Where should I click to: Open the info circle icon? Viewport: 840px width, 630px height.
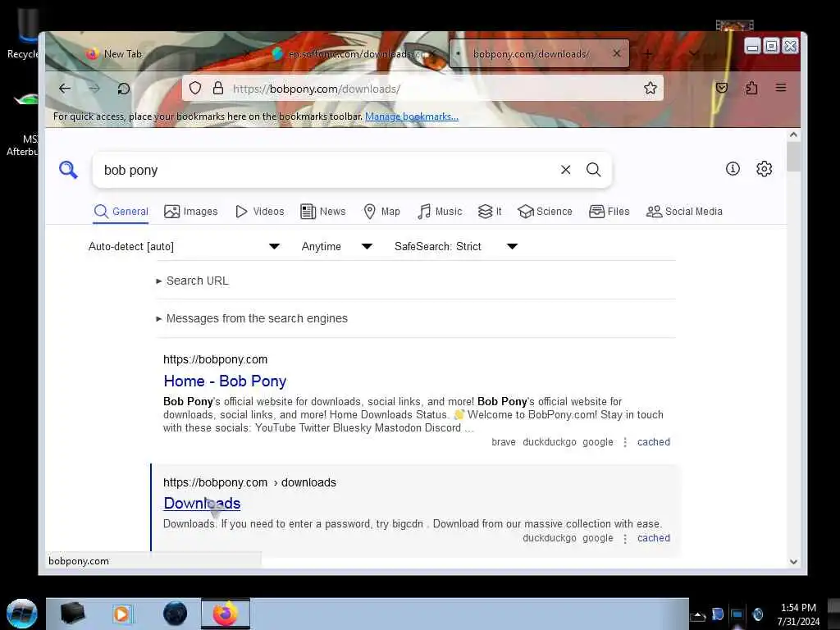[733, 169]
